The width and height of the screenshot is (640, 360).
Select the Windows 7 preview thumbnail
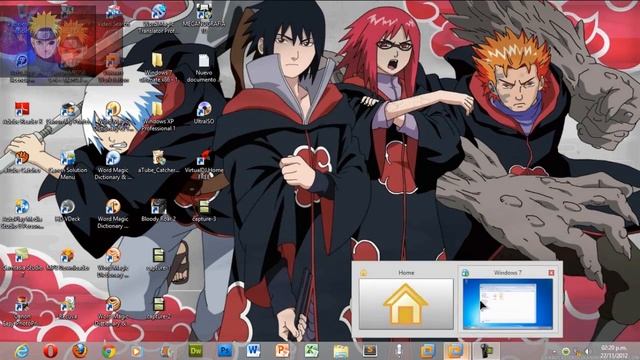coord(508,304)
